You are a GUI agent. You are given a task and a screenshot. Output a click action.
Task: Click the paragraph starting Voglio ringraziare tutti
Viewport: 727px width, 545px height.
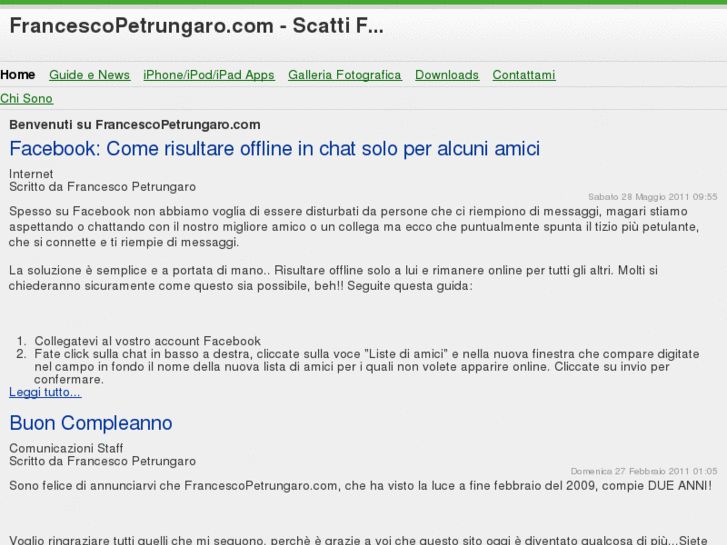(358, 540)
